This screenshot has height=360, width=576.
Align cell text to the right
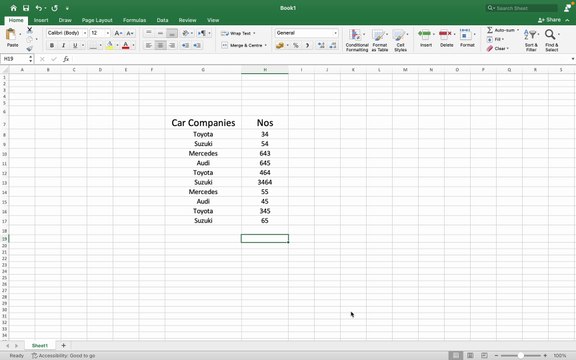(x=172, y=45)
